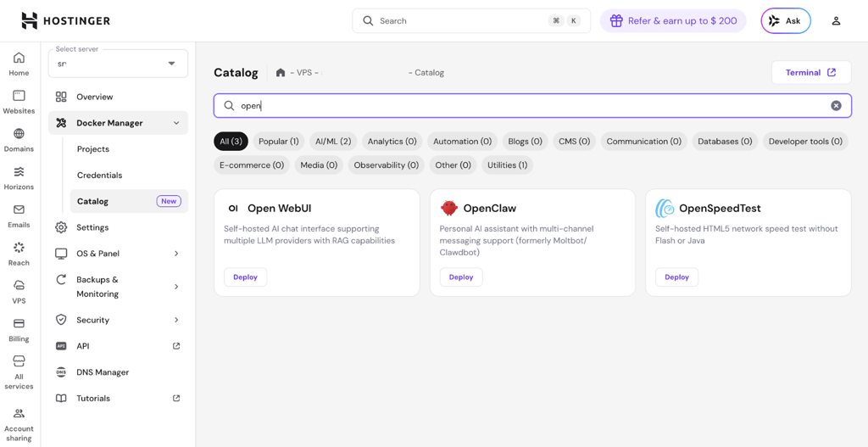
Task: Focus the top Search field
Action: pyautogui.click(x=471, y=21)
